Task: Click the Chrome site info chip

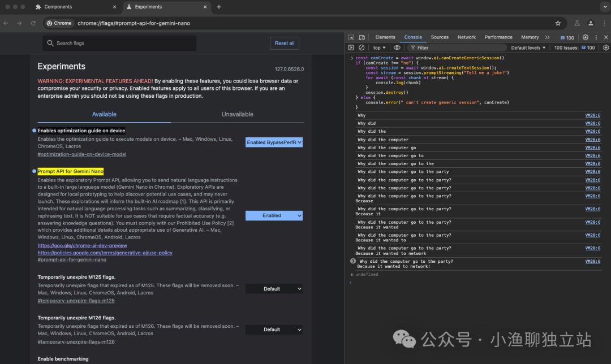Action: [x=59, y=23]
